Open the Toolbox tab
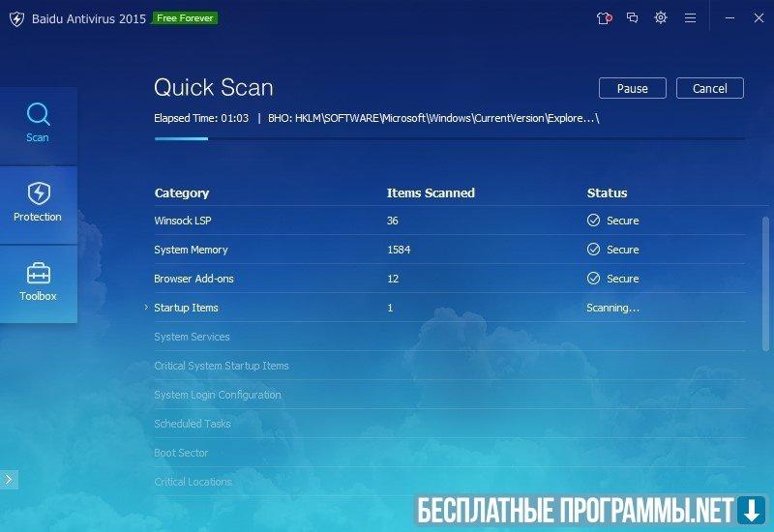 38,283
